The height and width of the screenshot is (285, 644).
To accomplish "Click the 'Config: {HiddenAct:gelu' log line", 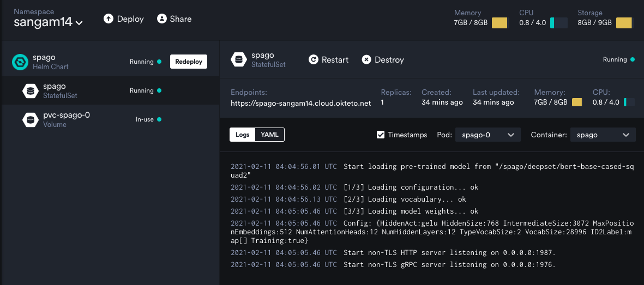I will 432,232.
